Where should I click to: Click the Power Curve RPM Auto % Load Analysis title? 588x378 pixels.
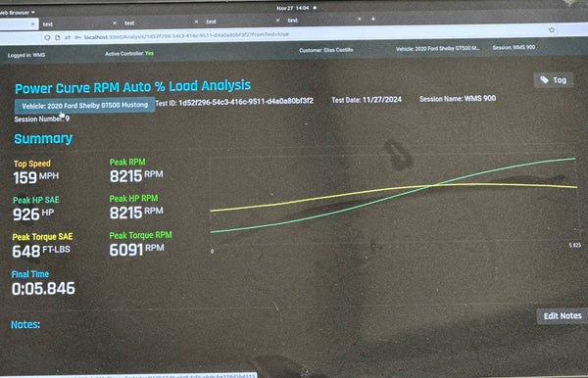(x=132, y=87)
